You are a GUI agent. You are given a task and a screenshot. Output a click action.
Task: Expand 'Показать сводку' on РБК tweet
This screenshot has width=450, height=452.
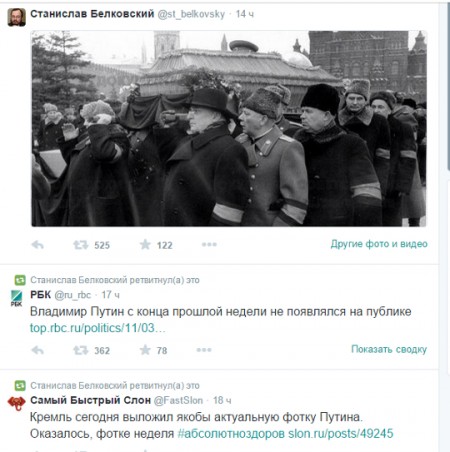click(x=389, y=349)
